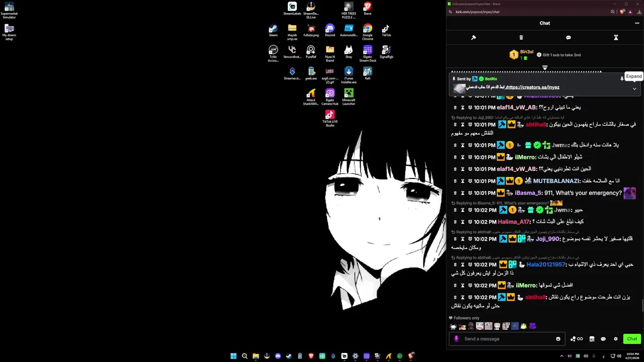This screenshot has width=644, height=362.
Task: Open the chat shop storefront icon
Action: 592,339
